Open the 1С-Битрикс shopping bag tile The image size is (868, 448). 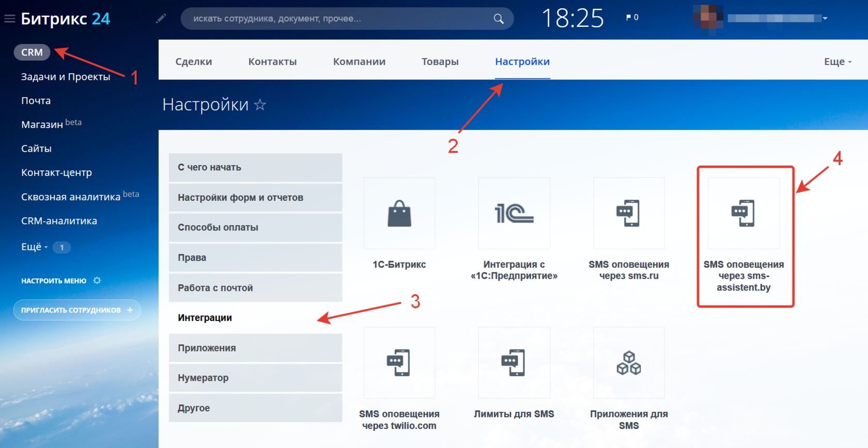click(399, 213)
